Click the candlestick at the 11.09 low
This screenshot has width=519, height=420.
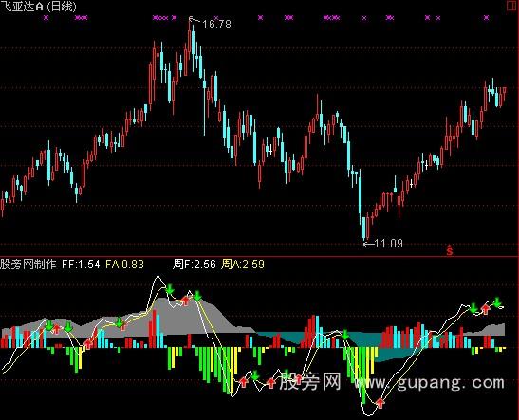tap(364, 228)
